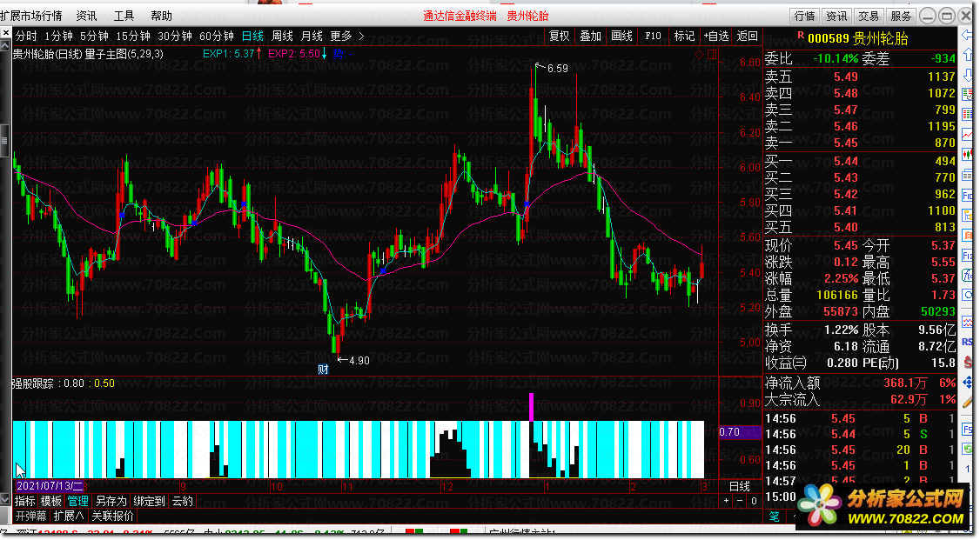Viewport: 980px width, 540px height.
Task: Click the 000589 贵州轮胎 stock title
Action: pyautogui.click(x=857, y=38)
